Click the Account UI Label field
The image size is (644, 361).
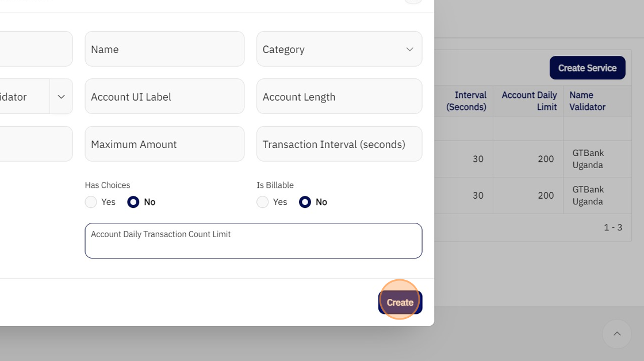(164, 97)
